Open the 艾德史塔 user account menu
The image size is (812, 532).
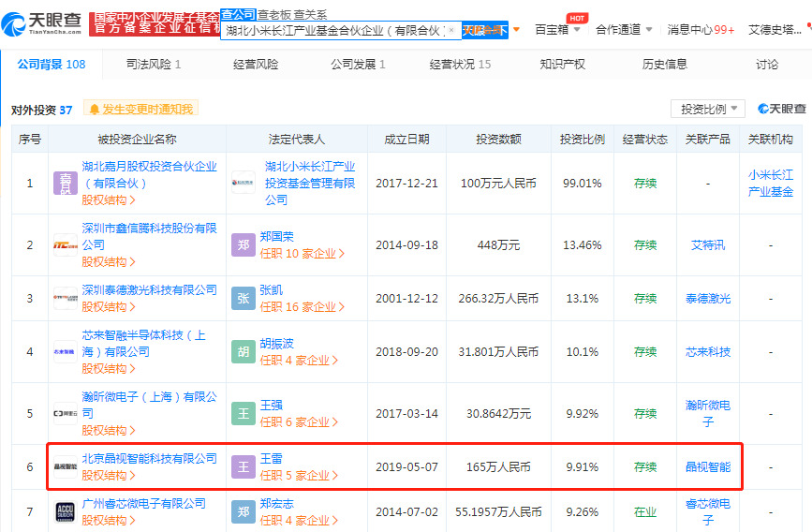775,30
